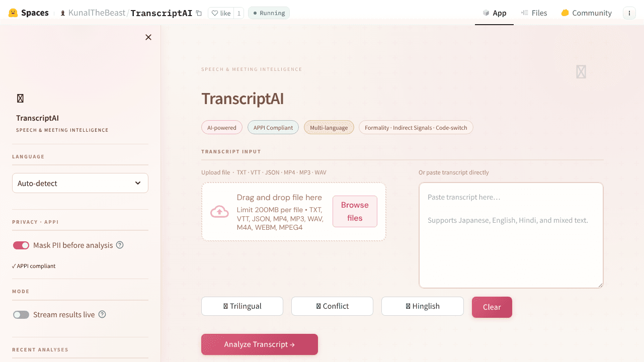644x362 pixels.
Task: Click the TranscriptAI main heading
Action: pos(243,99)
